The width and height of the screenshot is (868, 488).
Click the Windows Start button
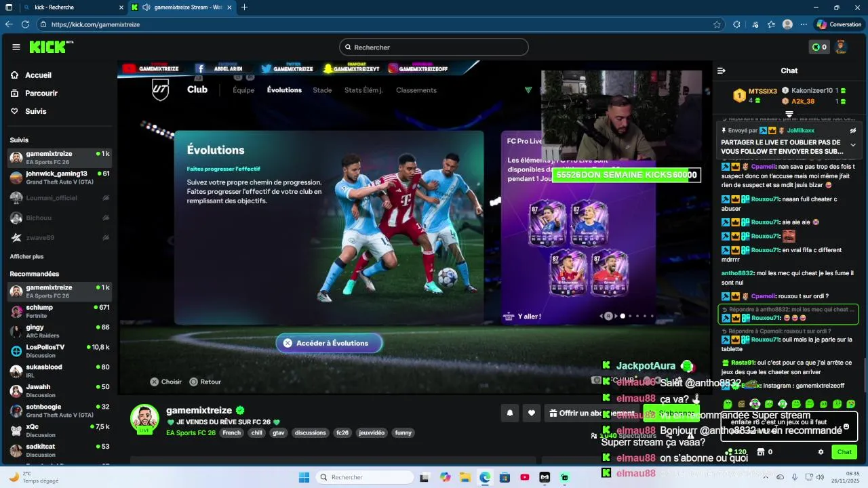coord(304,477)
